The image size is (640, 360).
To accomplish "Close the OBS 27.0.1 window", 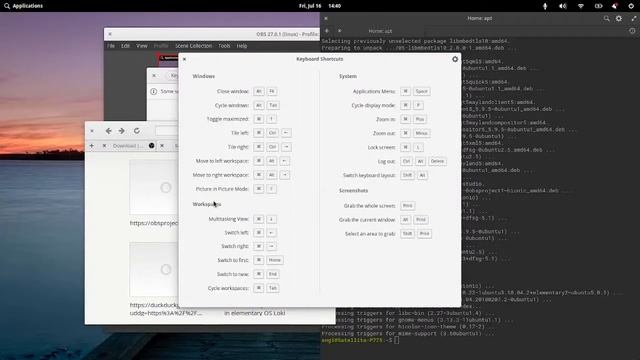I will [110, 34].
